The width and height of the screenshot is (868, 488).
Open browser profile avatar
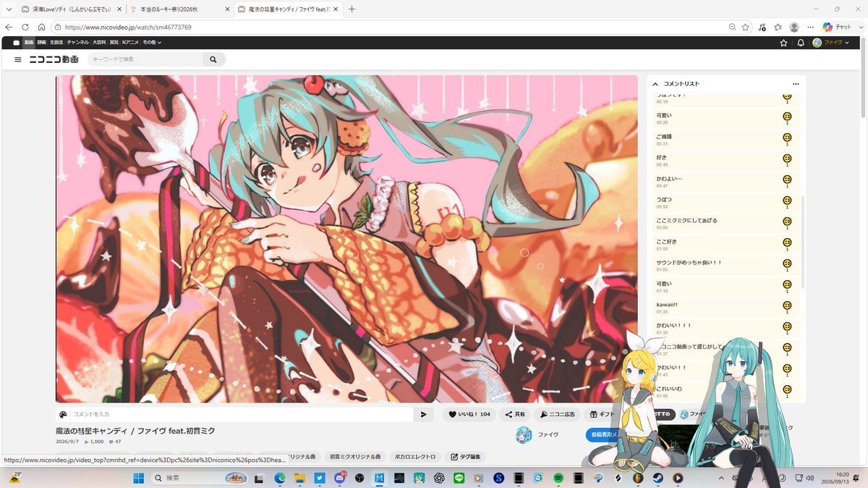pyautogui.click(x=794, y=27)
